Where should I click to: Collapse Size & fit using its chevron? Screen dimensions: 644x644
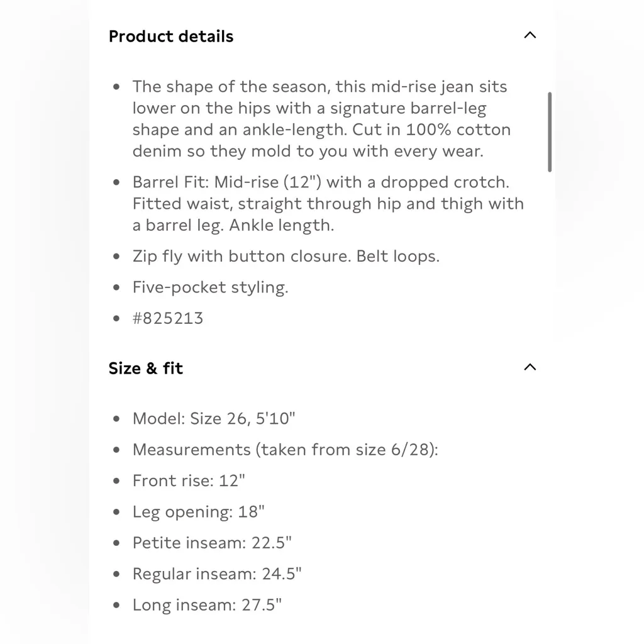[530, 367]
